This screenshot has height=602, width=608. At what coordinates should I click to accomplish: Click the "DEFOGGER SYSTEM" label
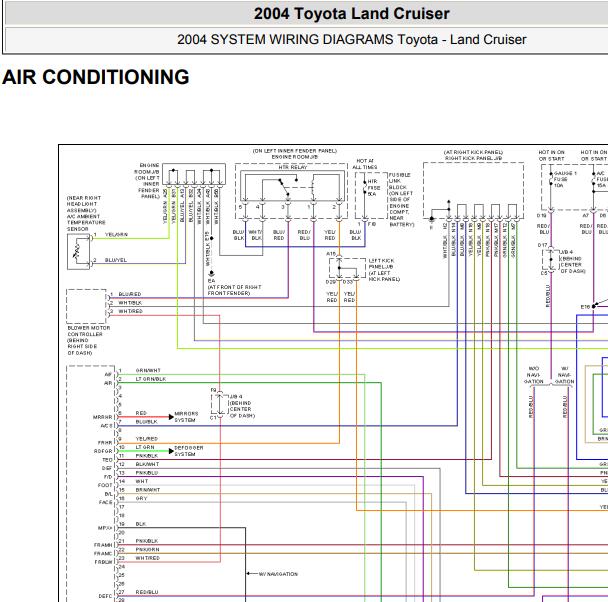coord(188,451)
